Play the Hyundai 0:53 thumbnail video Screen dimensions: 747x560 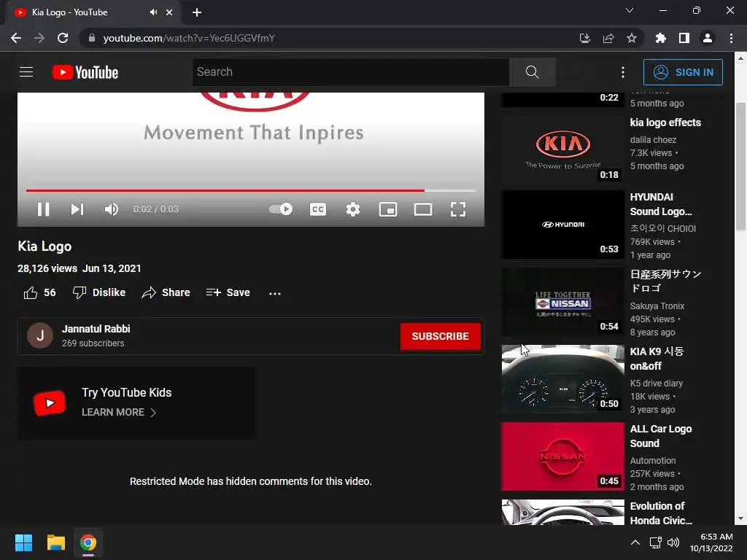(562, 225)
